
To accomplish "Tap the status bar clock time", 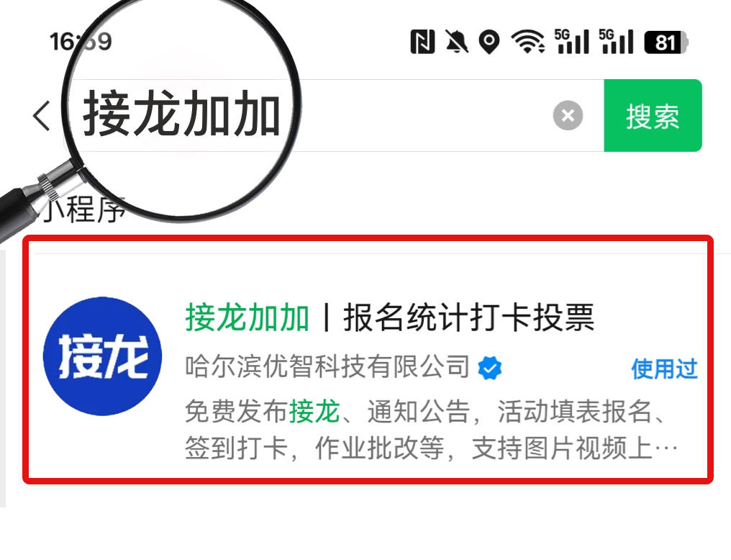I will pyautogui.click(x=81, y=42).
